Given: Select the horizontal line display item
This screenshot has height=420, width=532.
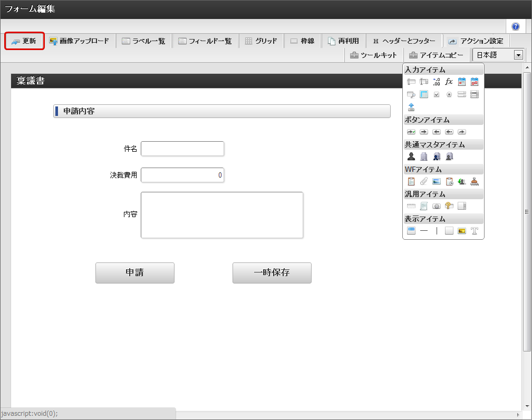Looking at the screenshot, I should point(424,231).
